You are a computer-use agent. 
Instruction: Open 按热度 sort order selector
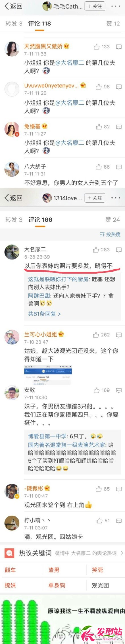110,234
